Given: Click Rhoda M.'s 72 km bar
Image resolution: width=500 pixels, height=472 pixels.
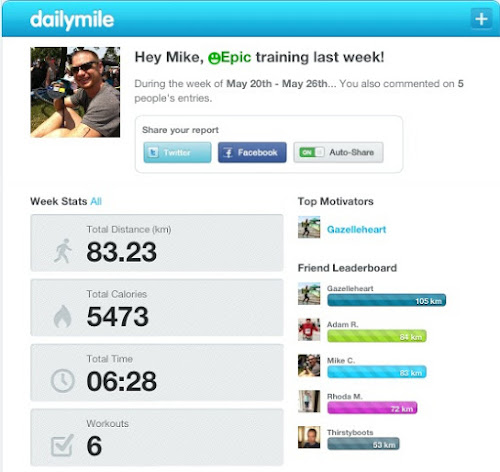Looking at the screenshot, I should [x=372, y=408].
